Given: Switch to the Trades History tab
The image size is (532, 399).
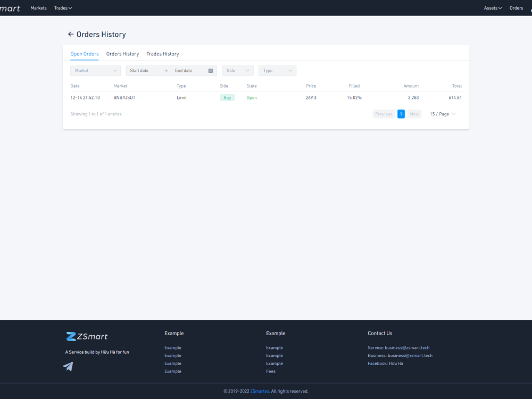Looking at the screenshot, I should coord(162,54).
